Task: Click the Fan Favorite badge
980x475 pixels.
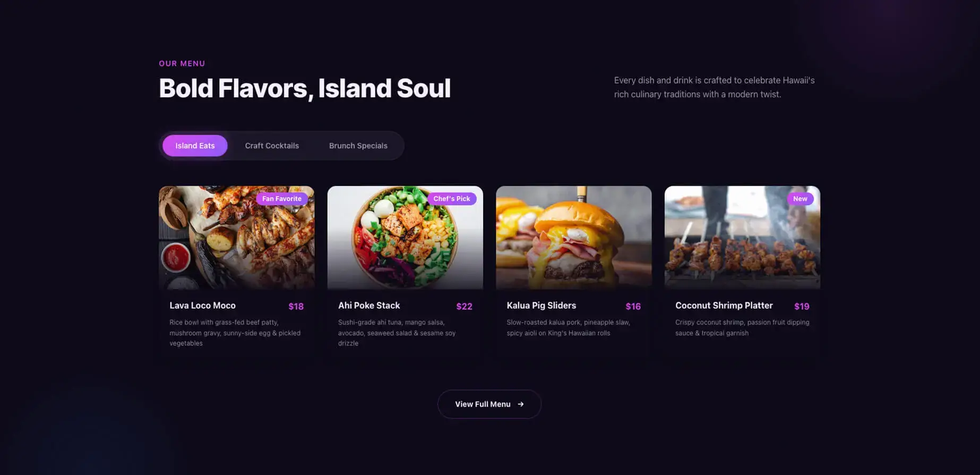Action: tap(282, 199)
